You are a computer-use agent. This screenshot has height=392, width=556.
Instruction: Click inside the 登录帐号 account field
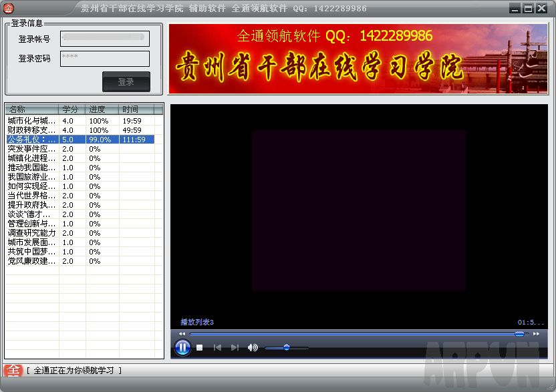[104, 38]
